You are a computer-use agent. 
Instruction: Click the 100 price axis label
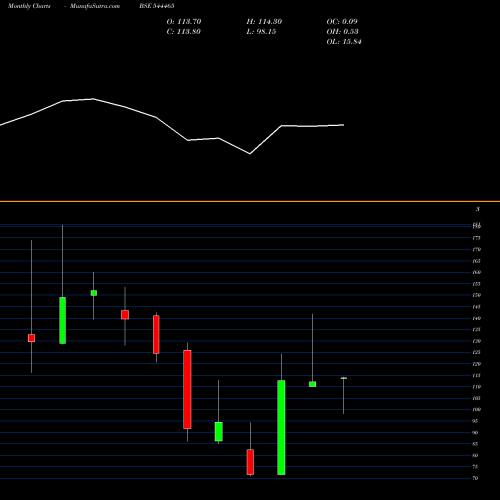coord(476,410)
